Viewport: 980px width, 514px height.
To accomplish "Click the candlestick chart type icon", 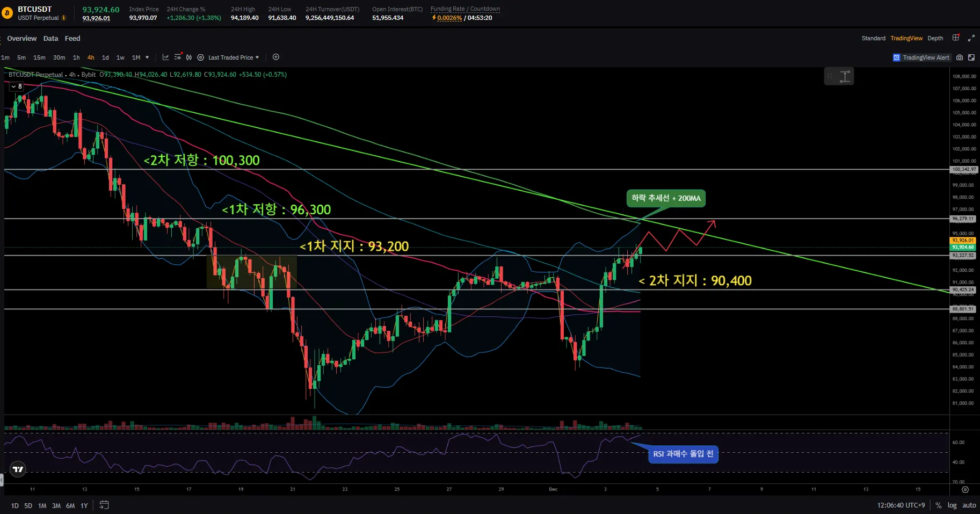I will (x=189, y=57).
